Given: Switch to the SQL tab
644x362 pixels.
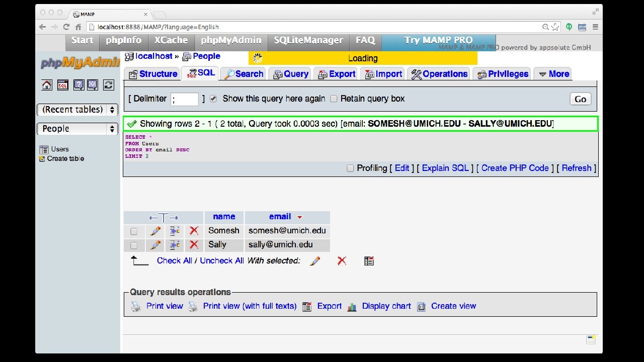Looking at the screenshot, I should (200, 73).
